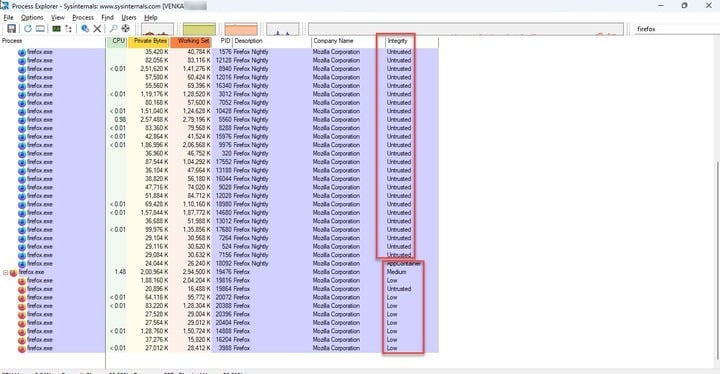The height and width of the screenshot is (374, 720).
Task: Click the Properties toolbar icon
Action: (85, 28)
